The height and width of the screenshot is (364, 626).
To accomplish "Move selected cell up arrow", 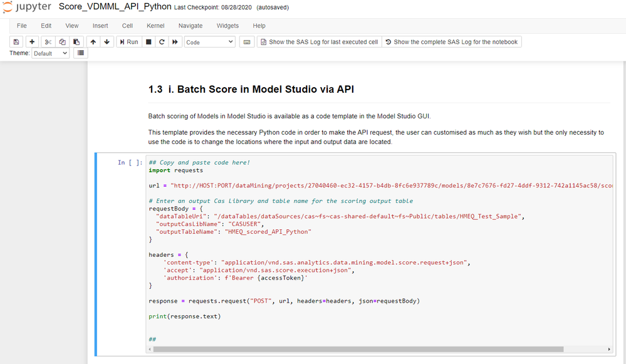I will point(93,42).
